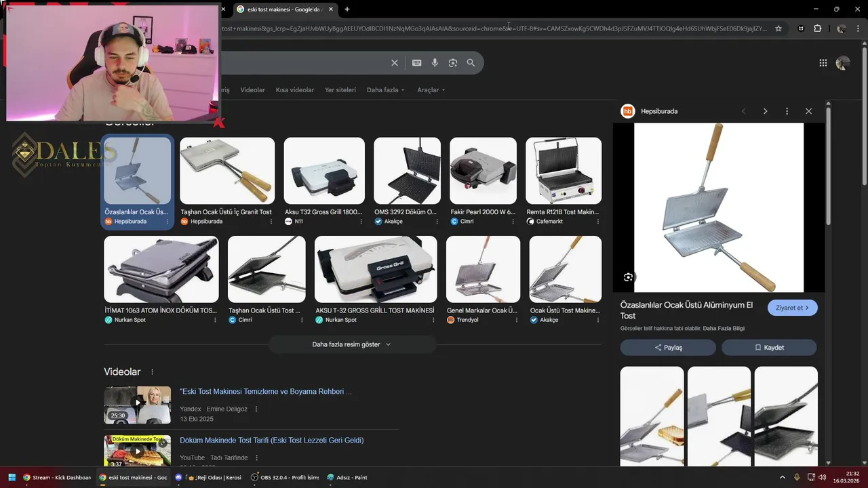The image size is (868, 488).
Task: Switch to Videolar search tab
Action: tap(253, 90)
